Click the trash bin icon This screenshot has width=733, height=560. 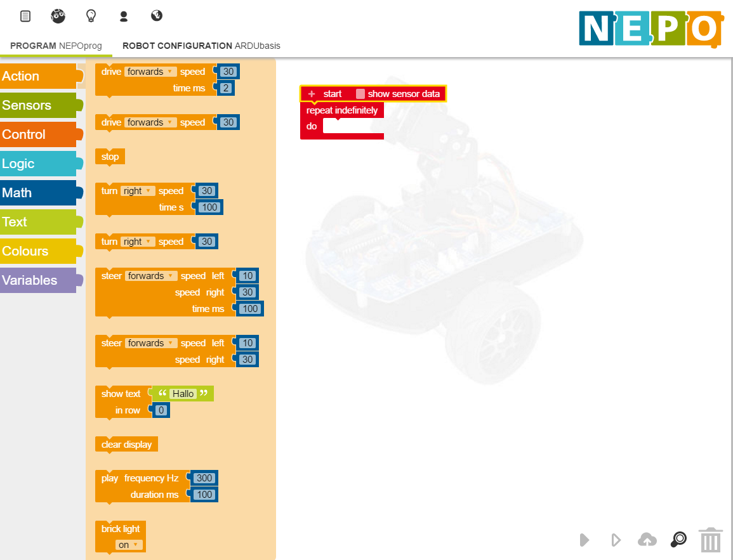coord(711,540)
